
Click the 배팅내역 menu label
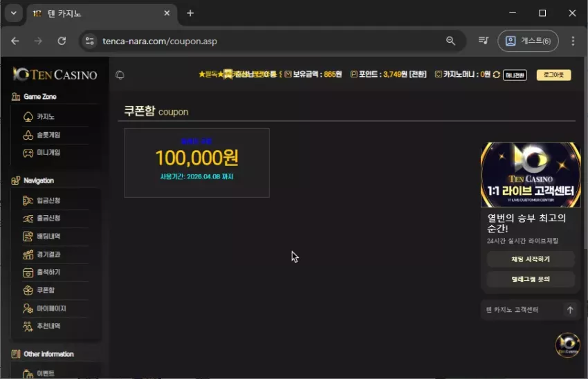click(x=48, y=236)
